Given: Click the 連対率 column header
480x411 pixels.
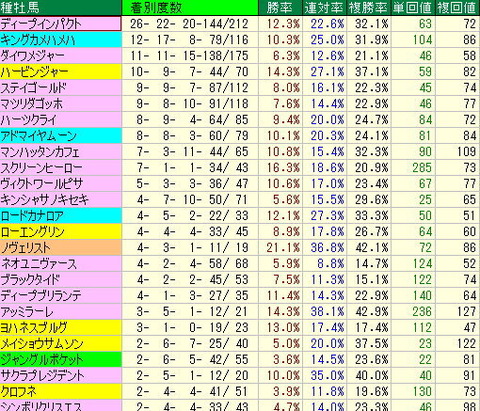Looking at the screenshot, I should click(x=325, y=8).
